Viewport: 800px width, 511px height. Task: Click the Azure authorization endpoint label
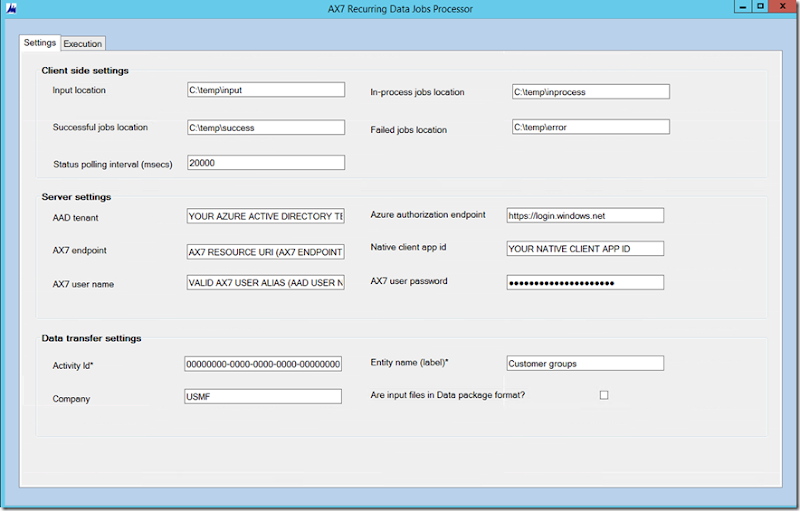[428, 215]
